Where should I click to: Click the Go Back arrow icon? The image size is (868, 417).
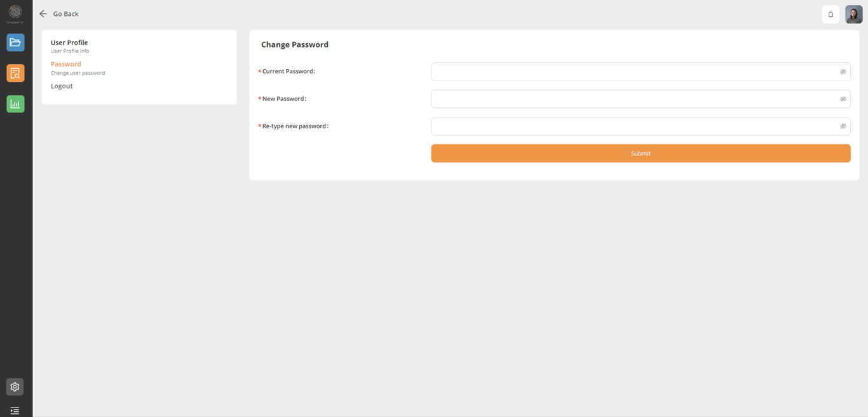(x=43, y=13)
